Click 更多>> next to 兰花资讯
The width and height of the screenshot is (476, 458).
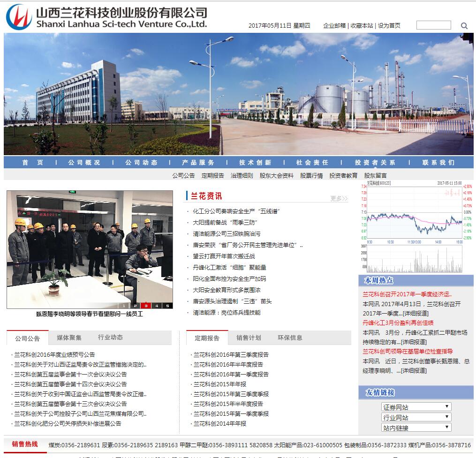tap(339, 198)
